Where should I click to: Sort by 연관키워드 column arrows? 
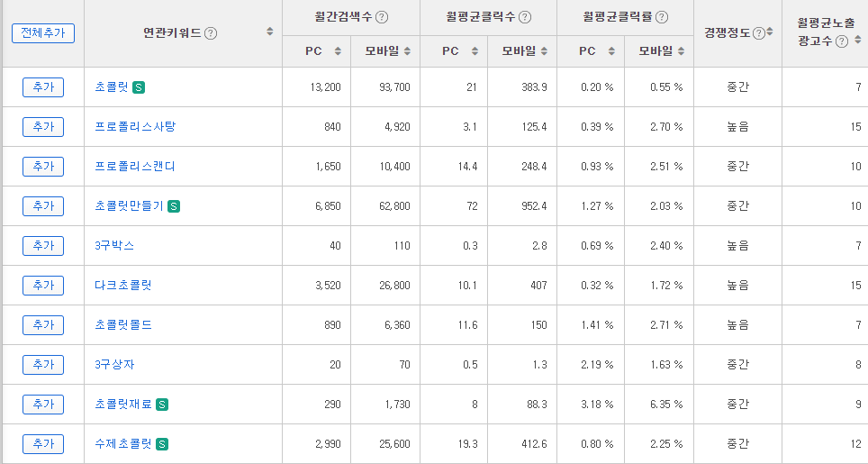269,32
